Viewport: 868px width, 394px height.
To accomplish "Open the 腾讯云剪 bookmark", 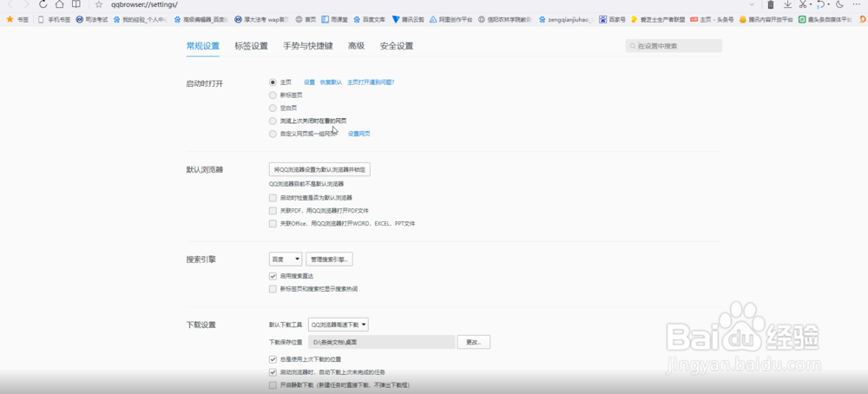I will tap(408, 19).
